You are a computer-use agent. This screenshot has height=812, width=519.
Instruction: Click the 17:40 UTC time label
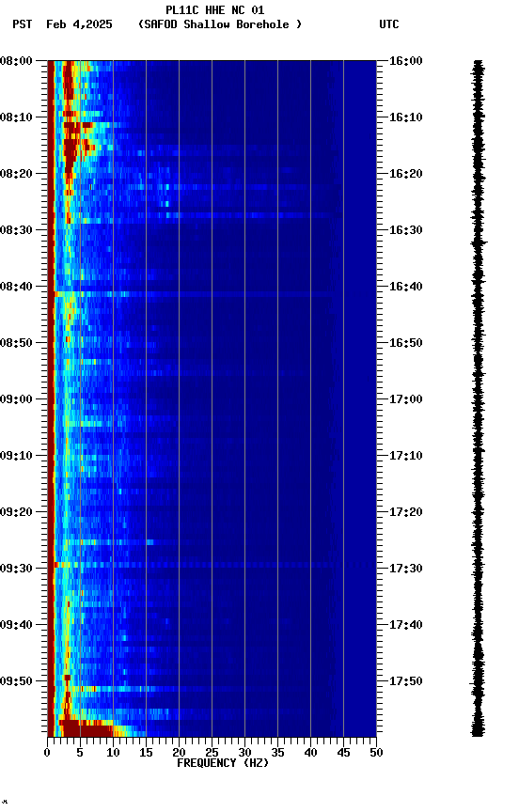tap(406, 625)
